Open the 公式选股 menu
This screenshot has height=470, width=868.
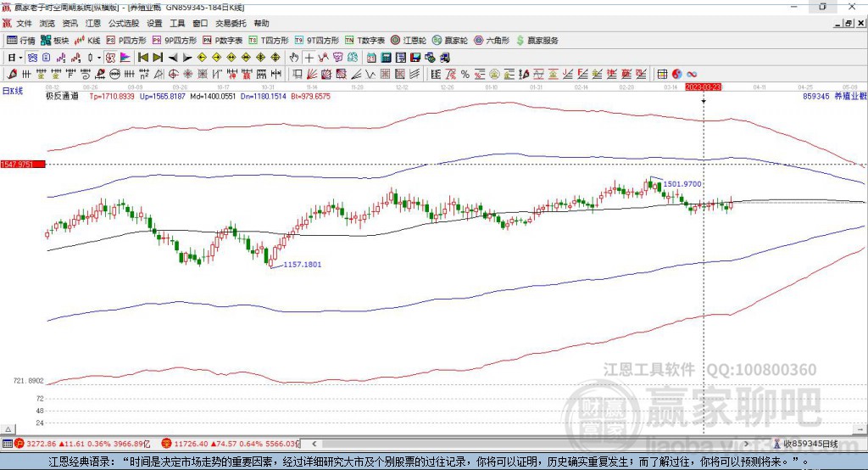pos(124,23)
